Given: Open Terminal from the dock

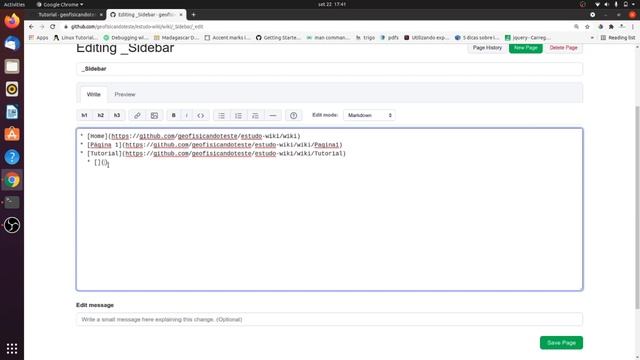Looking at the screenshot, I should (12, 202).
